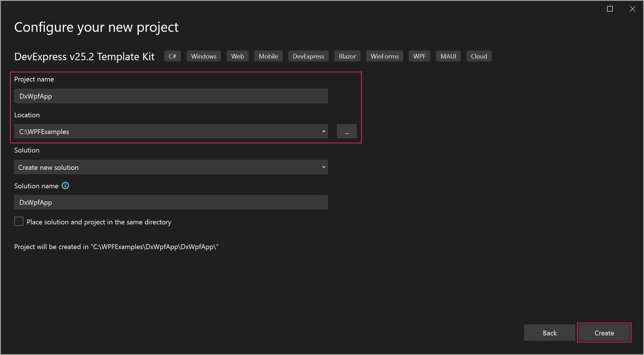Viewport: 644px width, 355px height.
Task: Select the WPF tag
Action: 419,56
